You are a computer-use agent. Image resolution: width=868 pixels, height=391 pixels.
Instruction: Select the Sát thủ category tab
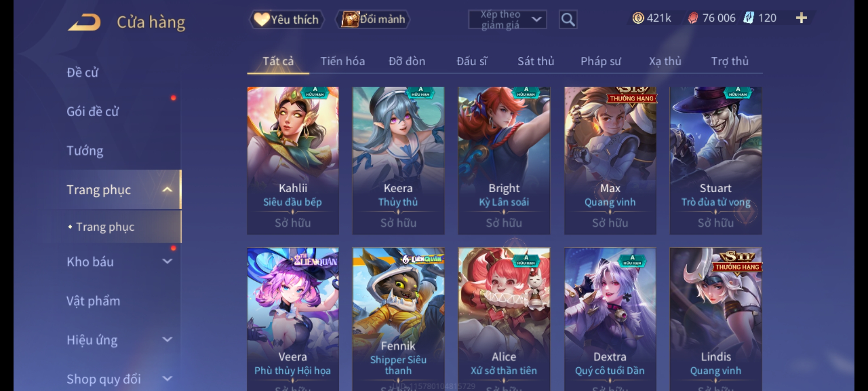(536, 61)
